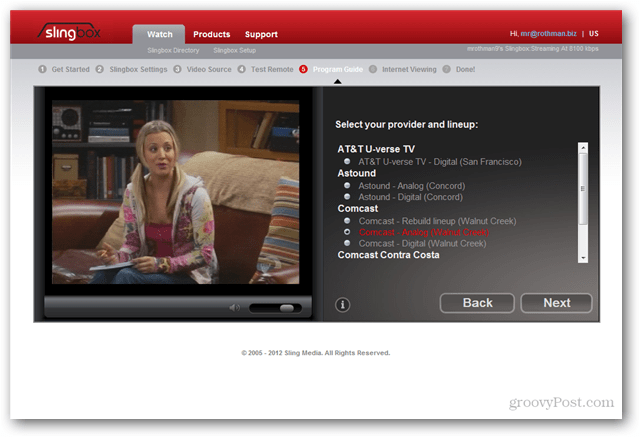The image size is (640, 437).
Task: Change the US region link
Action: coord(593,33)
